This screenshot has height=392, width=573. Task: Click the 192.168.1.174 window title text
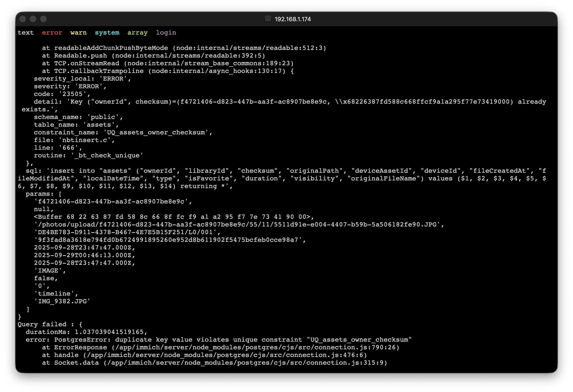point(293,19)
